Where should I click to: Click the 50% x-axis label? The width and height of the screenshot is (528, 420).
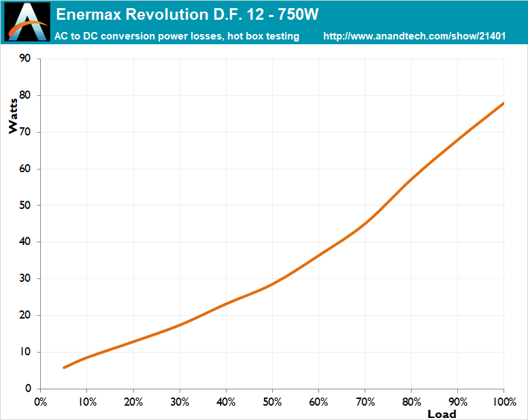[272, 402]
